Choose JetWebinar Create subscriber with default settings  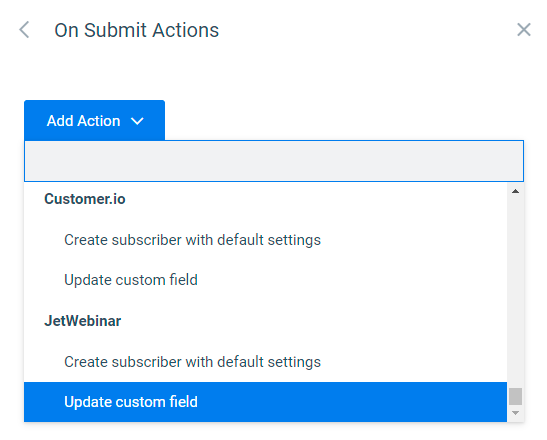[x=265, y=362]
